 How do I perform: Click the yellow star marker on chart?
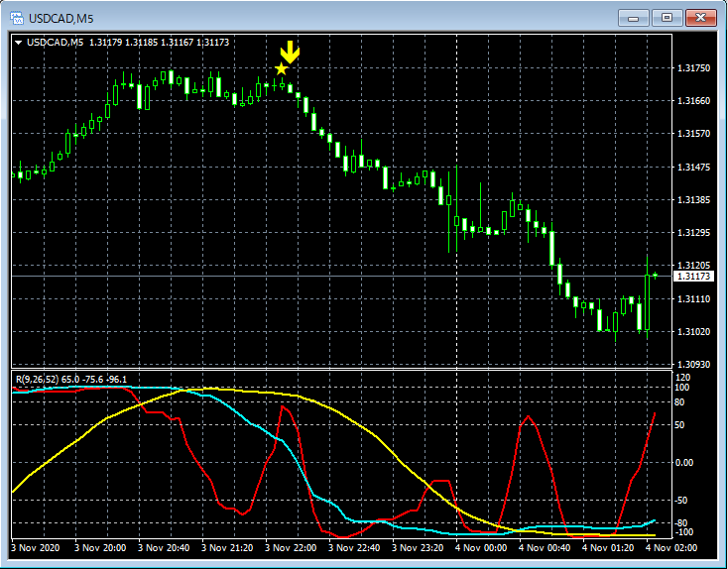(282, 68)
